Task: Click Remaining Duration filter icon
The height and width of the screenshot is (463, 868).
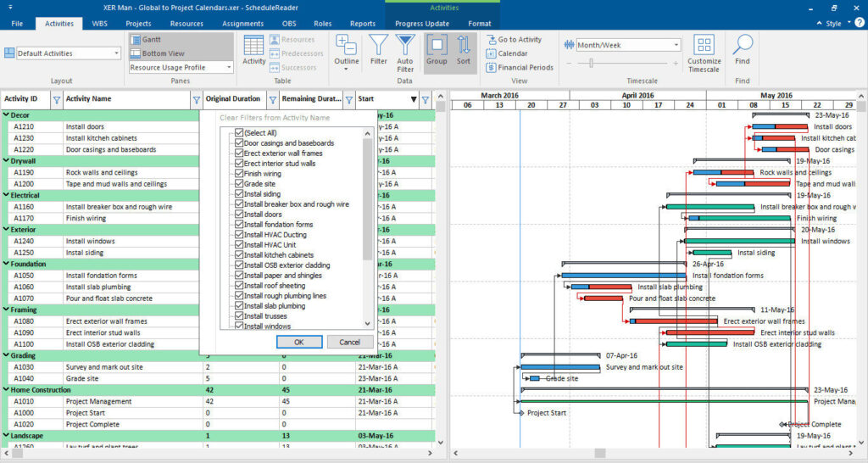Action: pos(348,100)
